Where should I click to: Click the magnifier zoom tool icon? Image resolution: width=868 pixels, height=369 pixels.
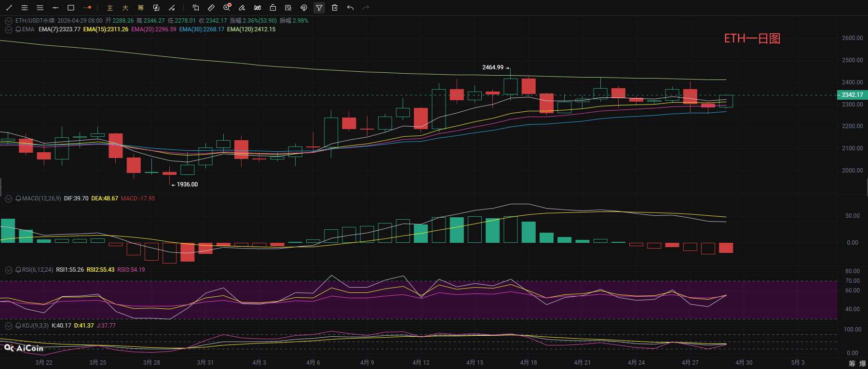(x=227, y=8)
